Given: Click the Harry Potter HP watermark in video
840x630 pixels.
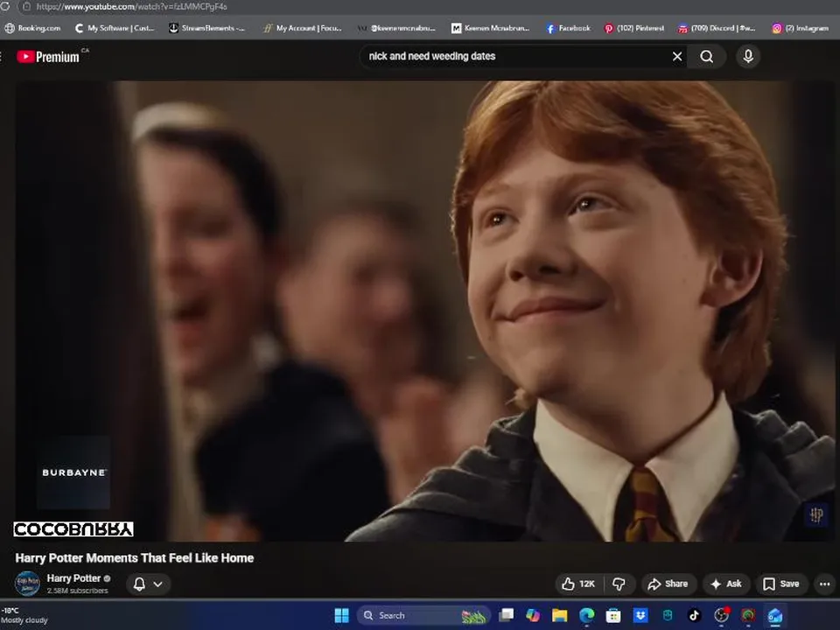Looking at the screenshot, I should pyautogui.click(x=815, y=514).
